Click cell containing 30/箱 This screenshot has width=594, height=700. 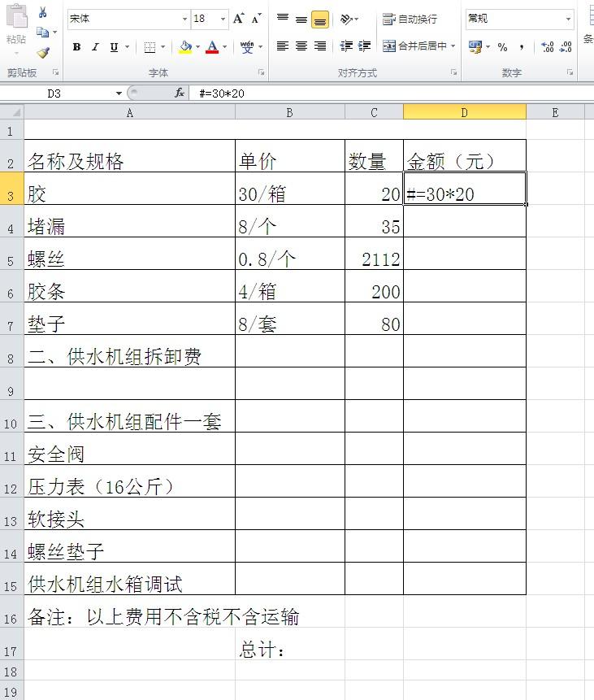(290, 189)
